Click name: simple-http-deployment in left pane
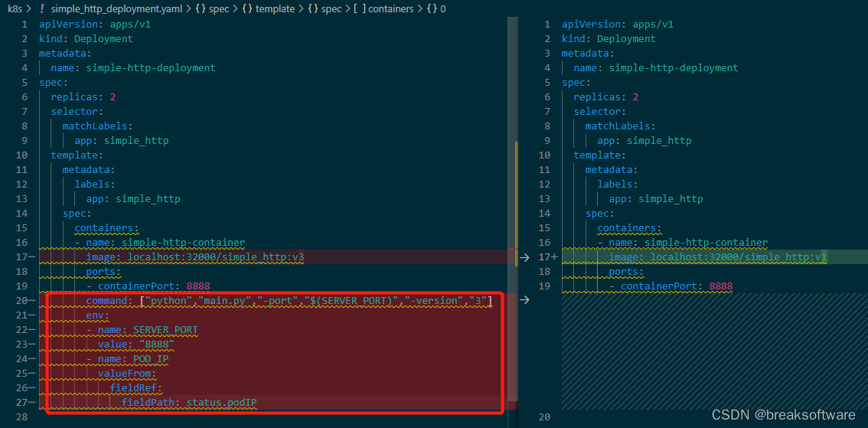Screen dimensions: 868x428 [x=133, y=68]
